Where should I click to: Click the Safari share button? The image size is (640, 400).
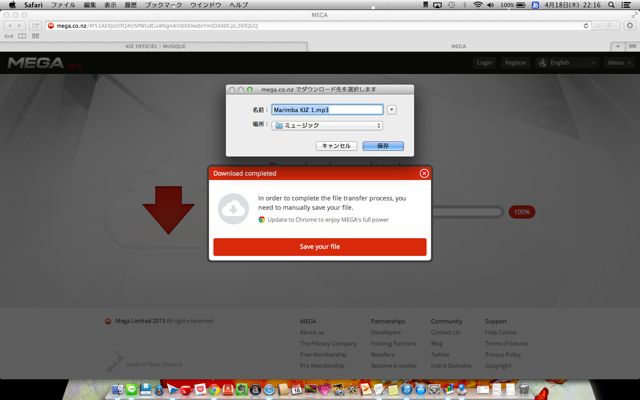[36, 26]
